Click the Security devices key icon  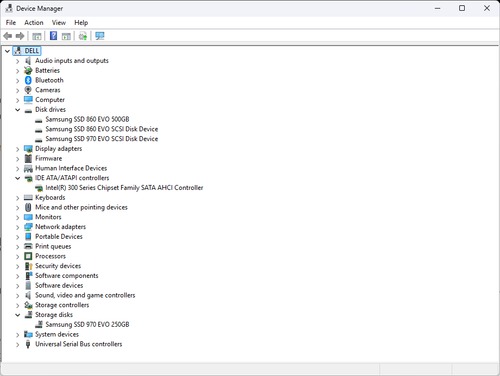coord(28,266)
